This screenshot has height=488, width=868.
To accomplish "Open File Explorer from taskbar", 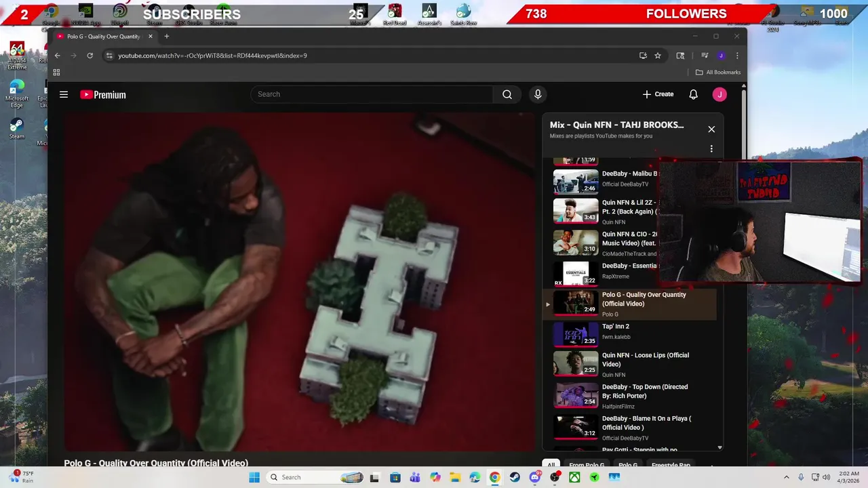I will (x=454, y=477).
